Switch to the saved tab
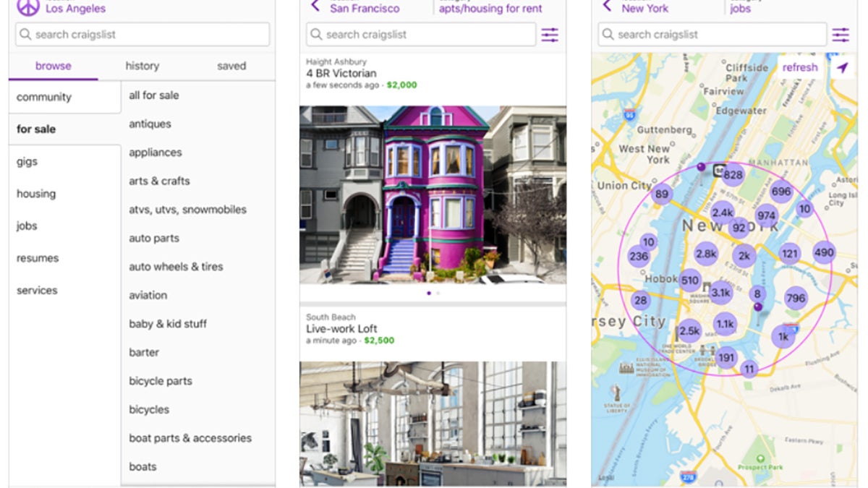 (x=231, y=66)
